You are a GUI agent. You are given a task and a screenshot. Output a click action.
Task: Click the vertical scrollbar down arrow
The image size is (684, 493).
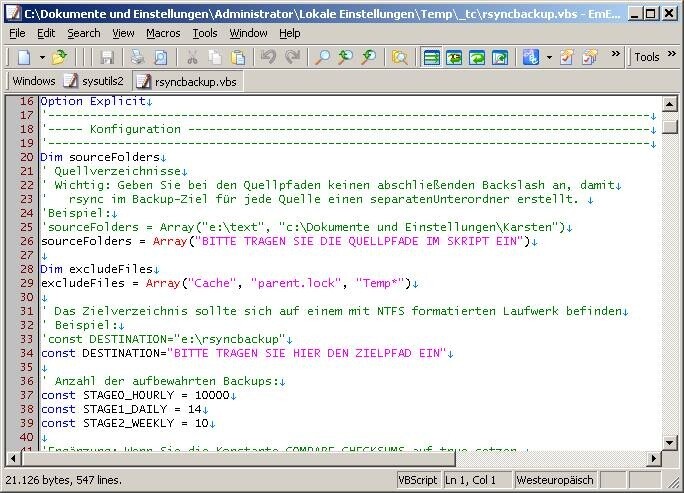pyautogui.click(x=670, y=442)
